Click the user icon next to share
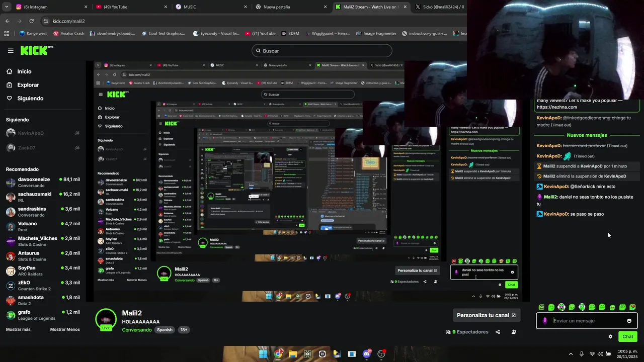This screenshot has height=362, width=644. point(514,332)
